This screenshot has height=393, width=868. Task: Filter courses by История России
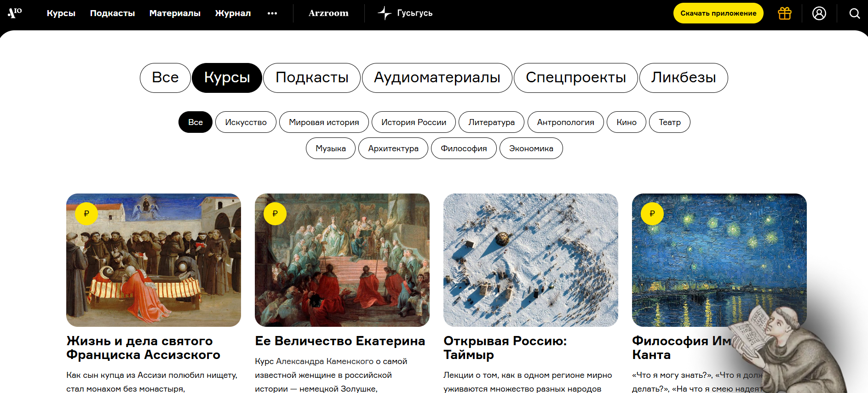[414, 122]
